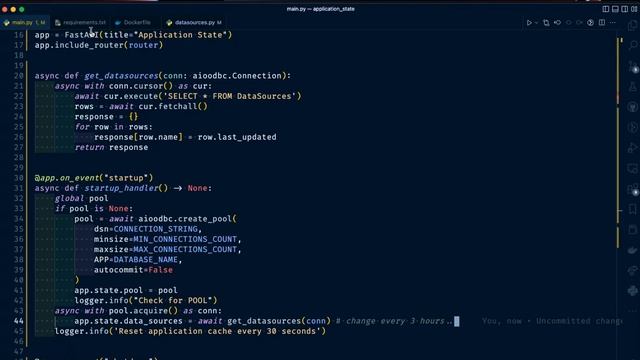This screenshot has width=640, height=360.
Task: Switch to the main.py tab
Action: (x=25, y=23)
